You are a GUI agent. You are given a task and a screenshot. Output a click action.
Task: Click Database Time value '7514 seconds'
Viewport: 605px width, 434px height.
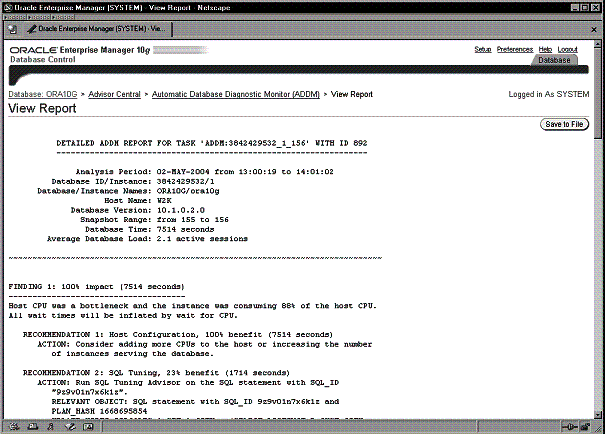pyautogui.click(x=185, y=229)
